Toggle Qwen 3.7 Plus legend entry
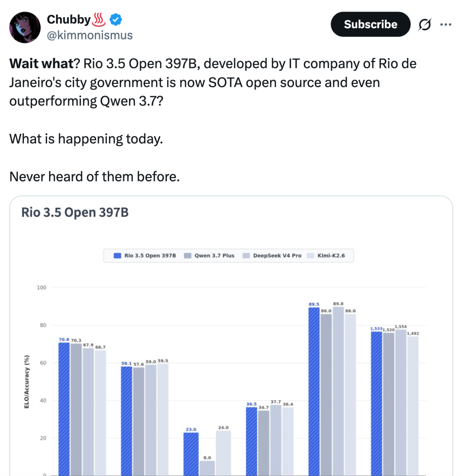Image resolution: width=462 pixels, height=476 pixels. (x=209, y=256)
